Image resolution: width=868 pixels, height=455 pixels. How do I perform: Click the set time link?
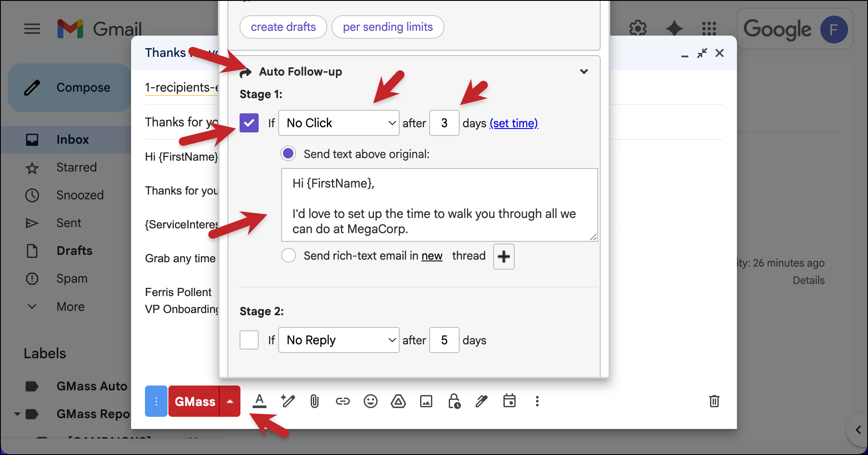pyautogui.click(x=514, y=123)
